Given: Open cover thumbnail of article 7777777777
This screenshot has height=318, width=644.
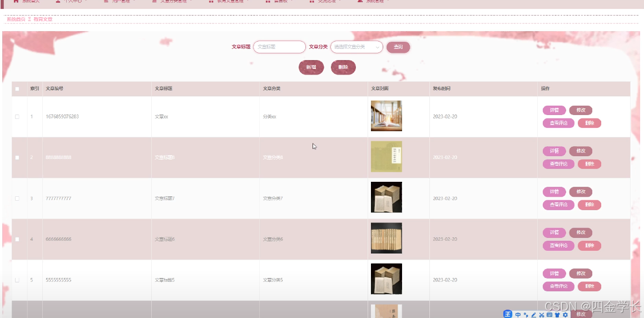Looking at the screenshot, I should coord(386,197).
